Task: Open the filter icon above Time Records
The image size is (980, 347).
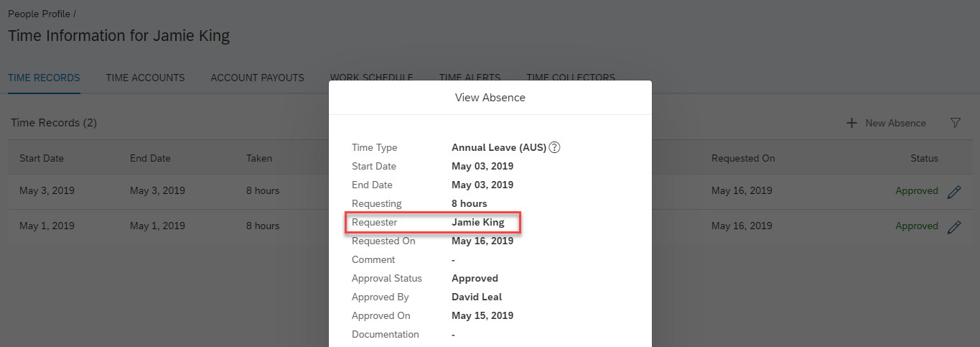Action: [955, 123]
